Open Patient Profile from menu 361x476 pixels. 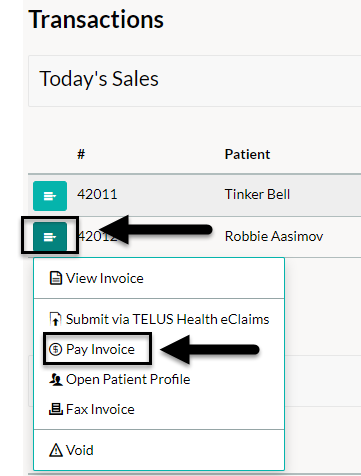(159, 379)
